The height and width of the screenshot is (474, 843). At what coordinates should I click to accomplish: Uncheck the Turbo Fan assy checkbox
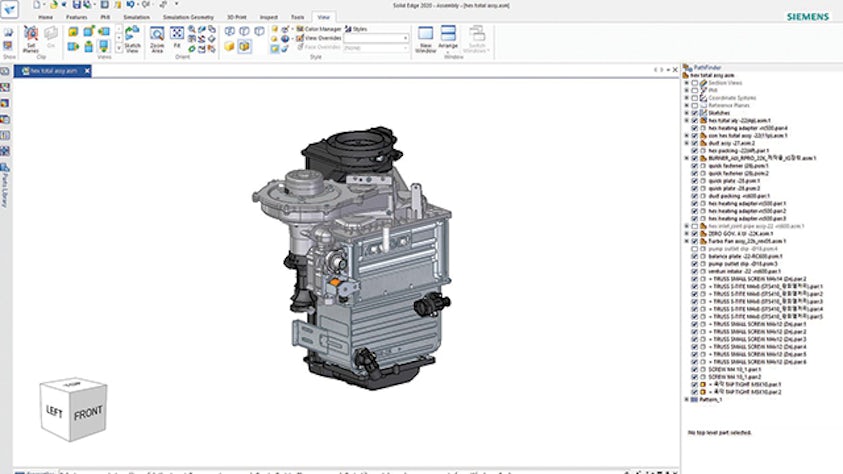coord(695,241)
